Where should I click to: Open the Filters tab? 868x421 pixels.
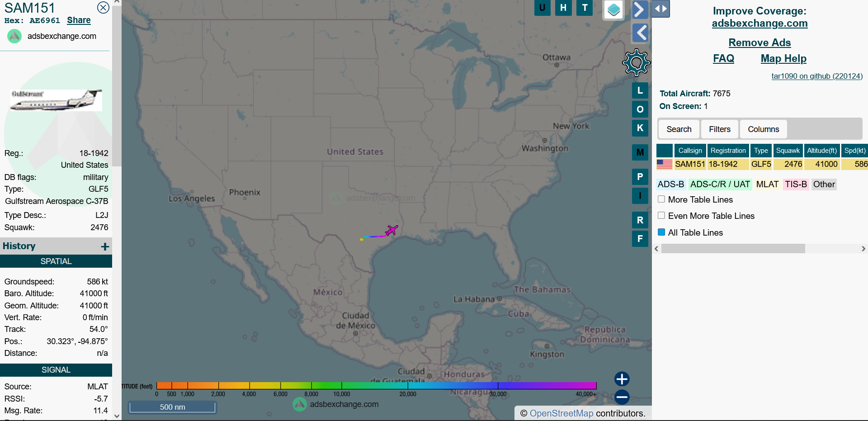720,129
